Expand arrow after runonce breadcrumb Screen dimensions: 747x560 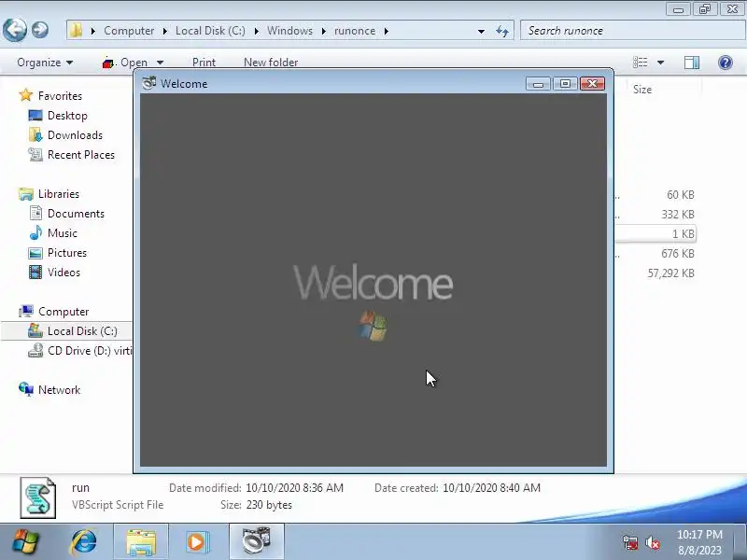click(x=387, y=31)
